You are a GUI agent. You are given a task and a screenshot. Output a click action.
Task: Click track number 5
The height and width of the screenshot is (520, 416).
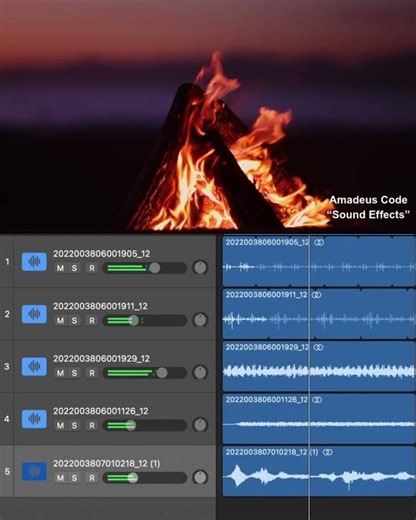(x=7, y=471)
